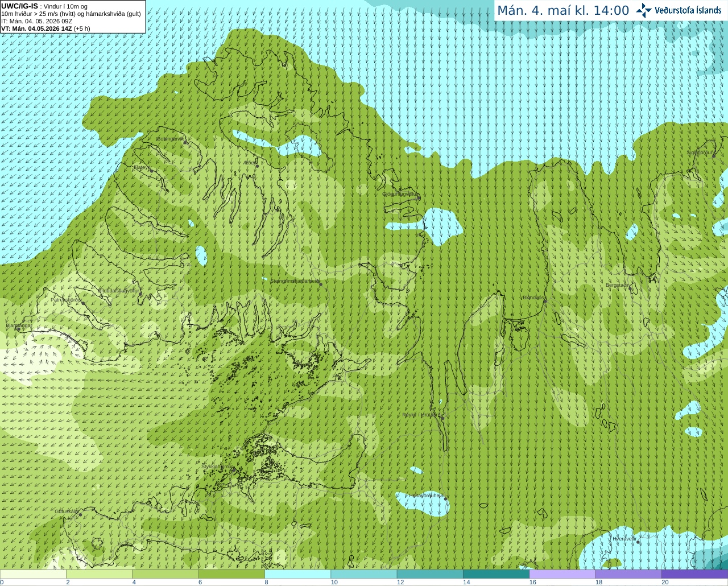
Task: Click the UWC/IG-IS forecast info box
Action: click(x=73, y=16)
